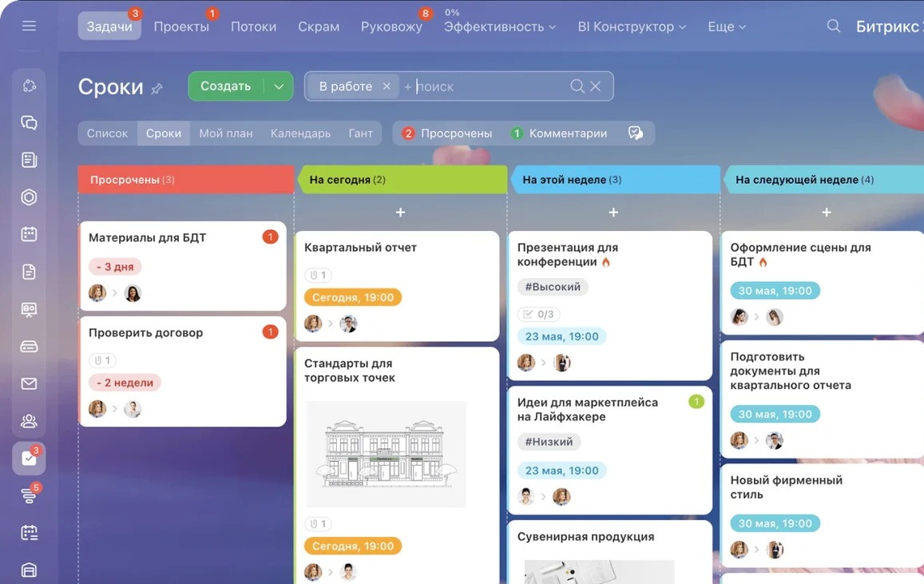
Task: Open the Еще dropdown in top navigation
Action: pyautogui.click(x=726, y=26)
